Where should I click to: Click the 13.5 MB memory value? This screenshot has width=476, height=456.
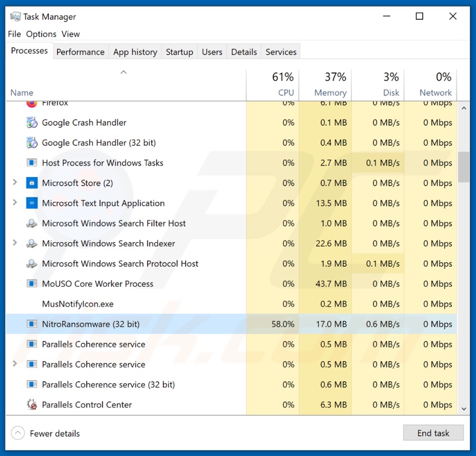point(331,203)
